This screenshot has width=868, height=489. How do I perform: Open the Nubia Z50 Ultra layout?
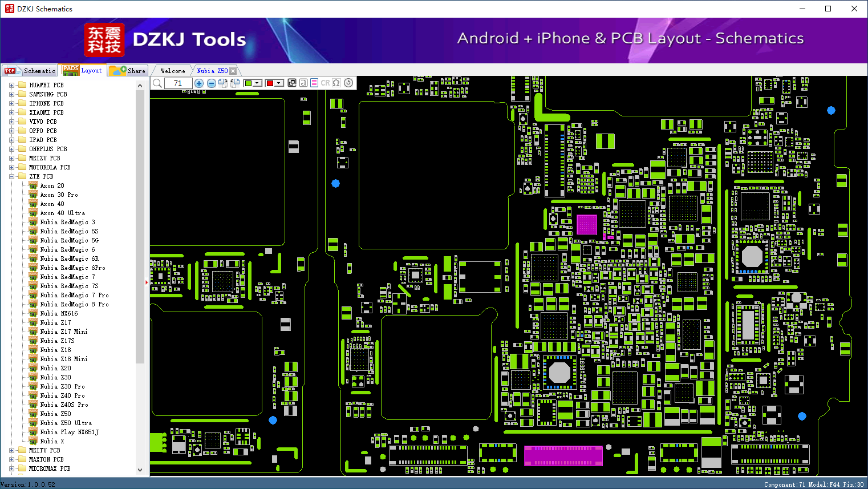tap(66, 423)
